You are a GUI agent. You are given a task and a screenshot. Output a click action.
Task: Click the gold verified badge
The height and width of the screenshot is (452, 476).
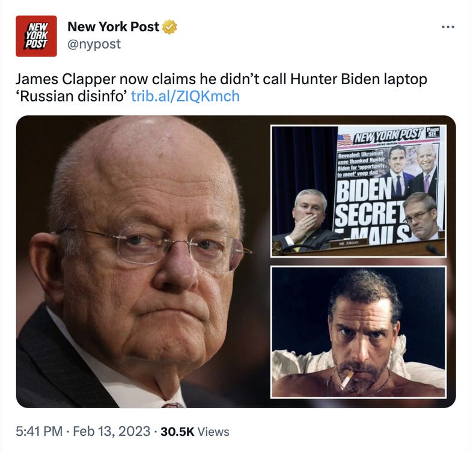[169, 26]
